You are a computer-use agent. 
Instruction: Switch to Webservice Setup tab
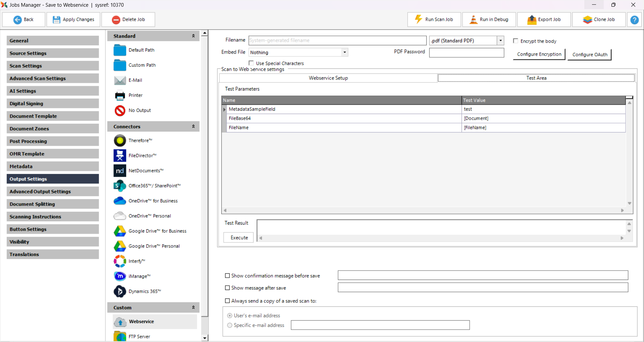328,78
